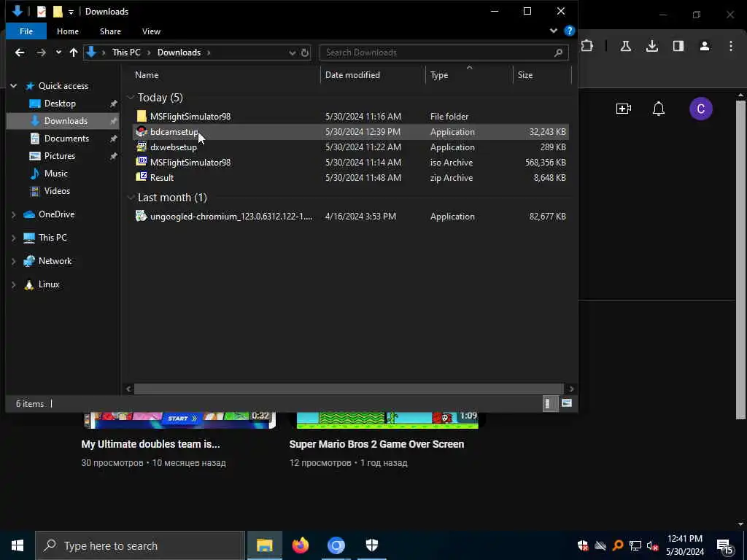Sort files by Date modified column
This screenshot has height=560, width=747.
point(352,75)
